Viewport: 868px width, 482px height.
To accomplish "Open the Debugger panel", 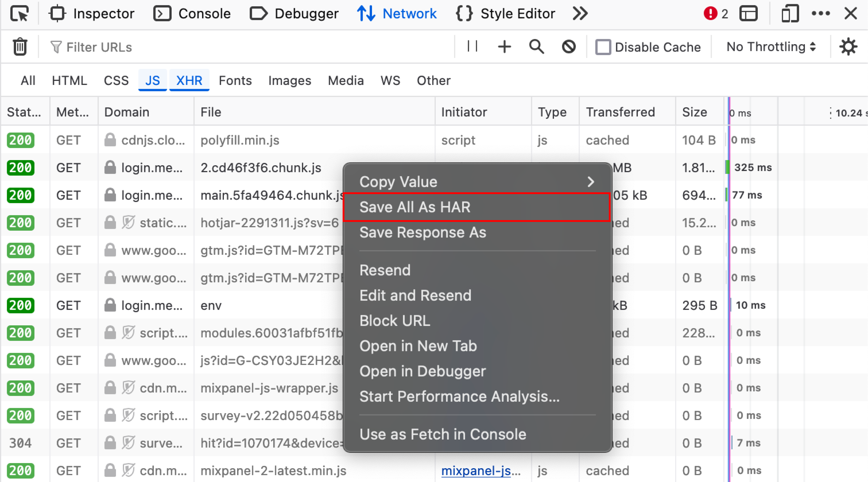I will 294,14.
